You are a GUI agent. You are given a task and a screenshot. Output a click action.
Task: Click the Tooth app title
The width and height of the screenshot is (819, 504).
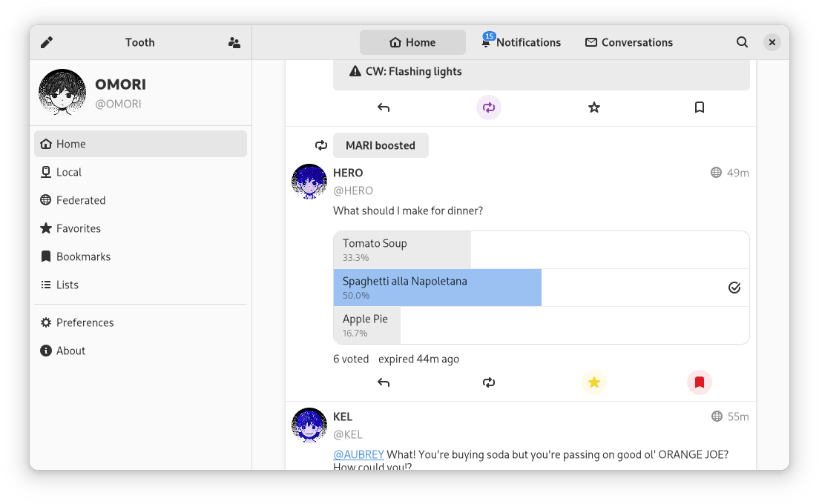coord(140,42)
